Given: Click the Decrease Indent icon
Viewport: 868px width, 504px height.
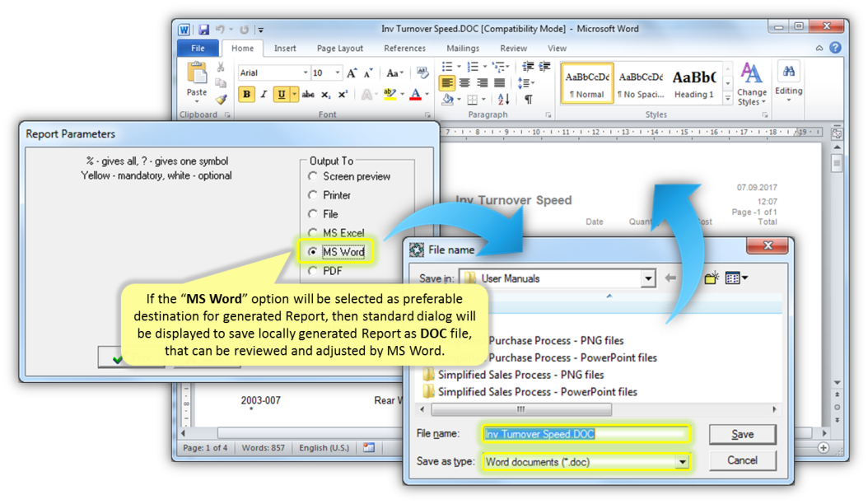Looking at the screenshot, I should pyautogui.click(x=528, y=67).
